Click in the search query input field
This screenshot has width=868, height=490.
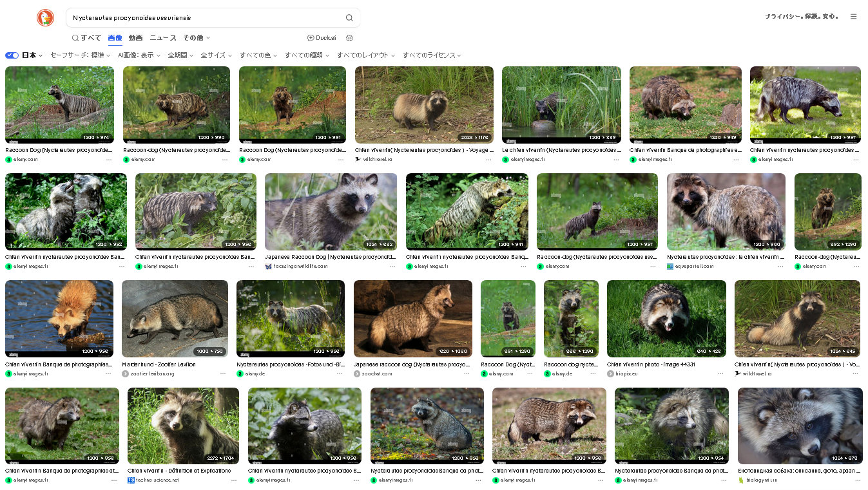(x=206, y=18)
